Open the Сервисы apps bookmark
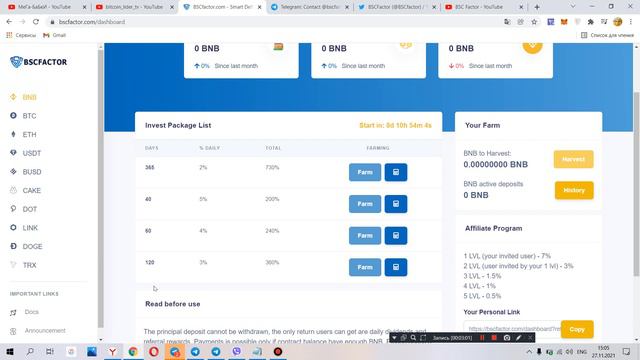640x360 pixels. pos(21,35)
